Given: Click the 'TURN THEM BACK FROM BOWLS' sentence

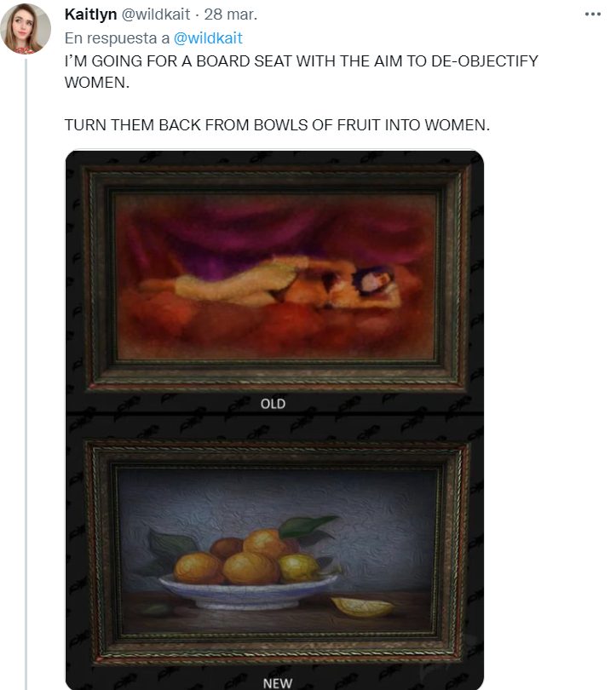Looking at the screenshot, I should click(277, 125).
